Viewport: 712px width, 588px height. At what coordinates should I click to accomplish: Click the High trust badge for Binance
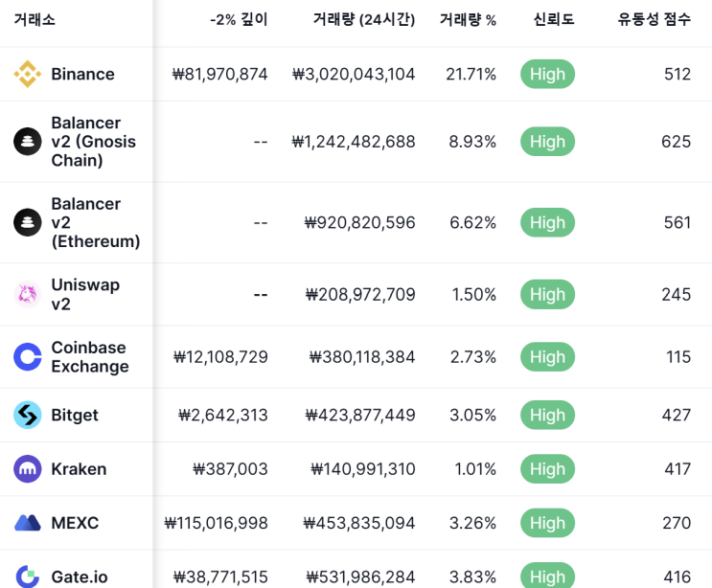(547, 75)
